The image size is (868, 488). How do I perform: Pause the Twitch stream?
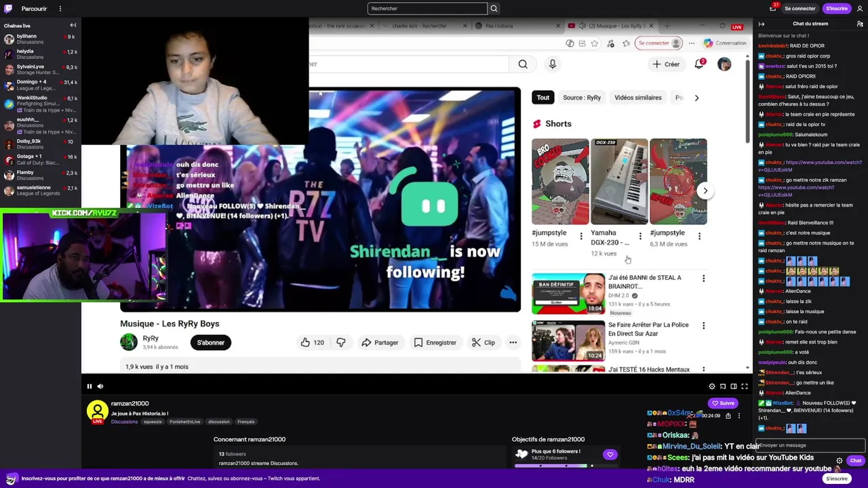[89, 386]
